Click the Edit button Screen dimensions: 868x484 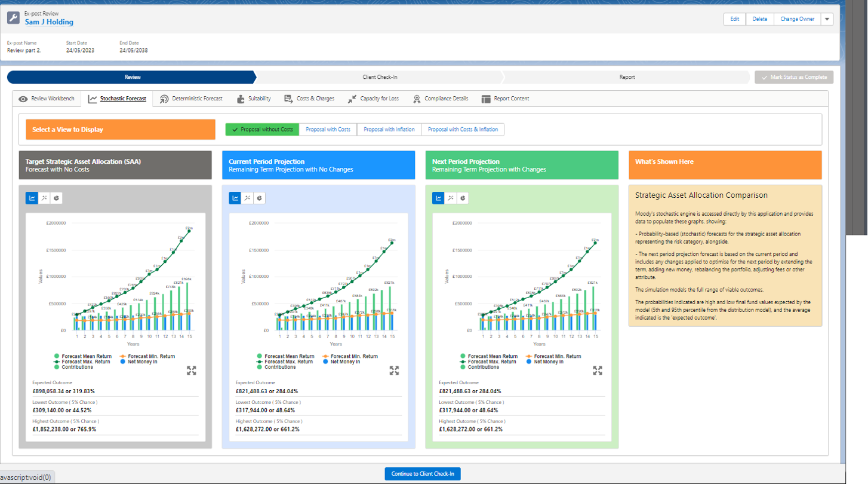click(734, 19)
